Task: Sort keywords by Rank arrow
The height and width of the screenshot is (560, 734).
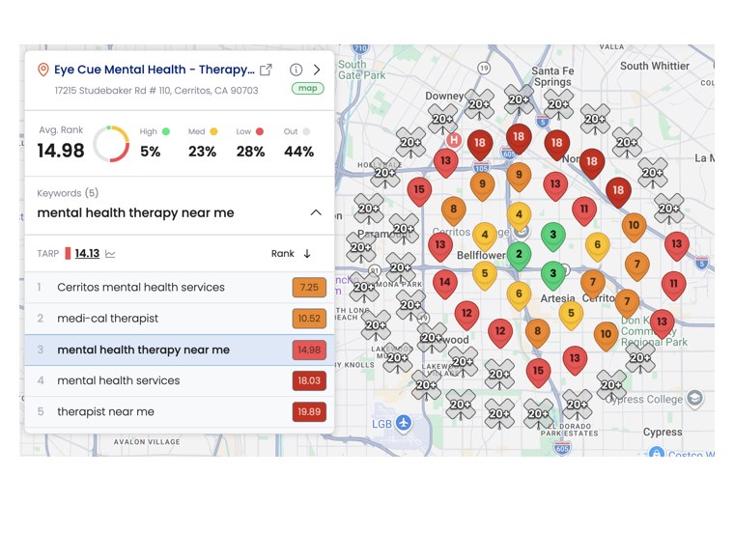Action: tap(307, 254)
